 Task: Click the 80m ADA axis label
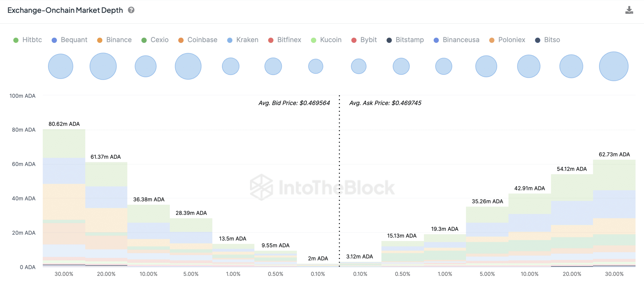(x=24, y=130)
